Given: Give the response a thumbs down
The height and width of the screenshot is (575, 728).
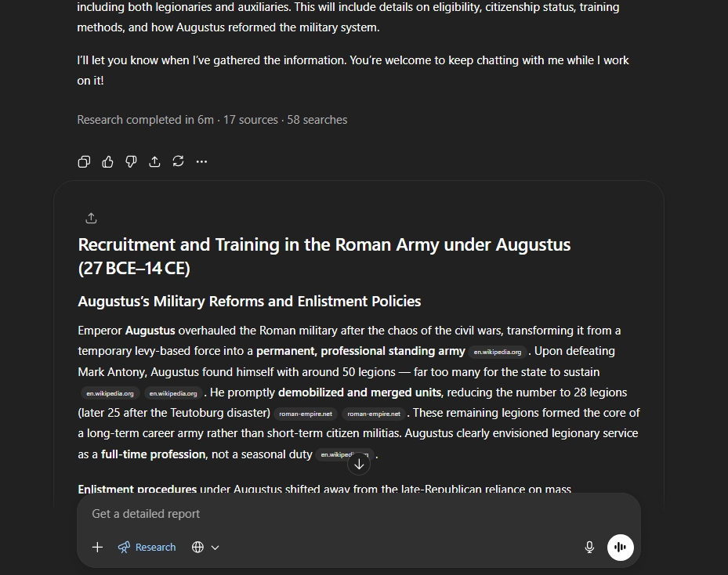Looking at the screenshot, I should 131,161.
